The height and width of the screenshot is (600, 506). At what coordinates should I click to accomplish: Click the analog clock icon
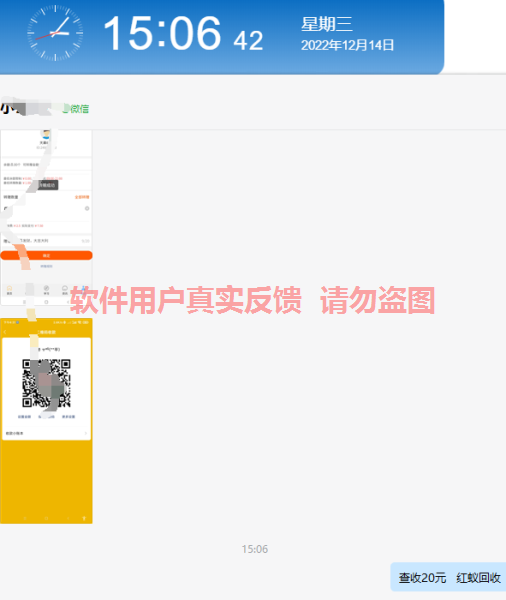pos(55,33)
